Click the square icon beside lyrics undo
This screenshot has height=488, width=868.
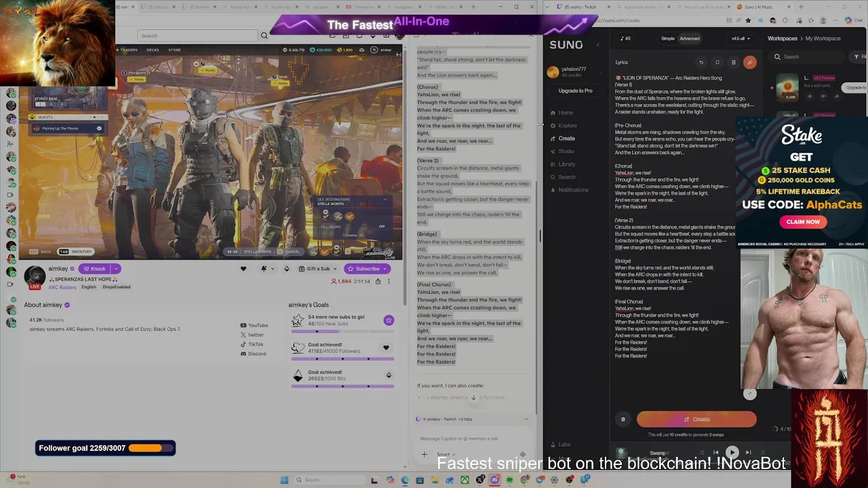click(x=717, y=62)
